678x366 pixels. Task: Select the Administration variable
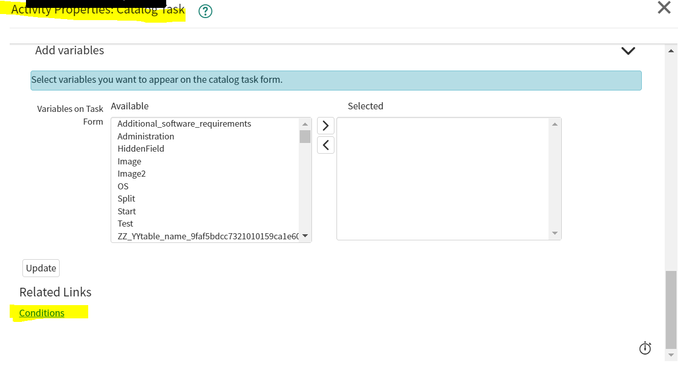pos(146,136)
